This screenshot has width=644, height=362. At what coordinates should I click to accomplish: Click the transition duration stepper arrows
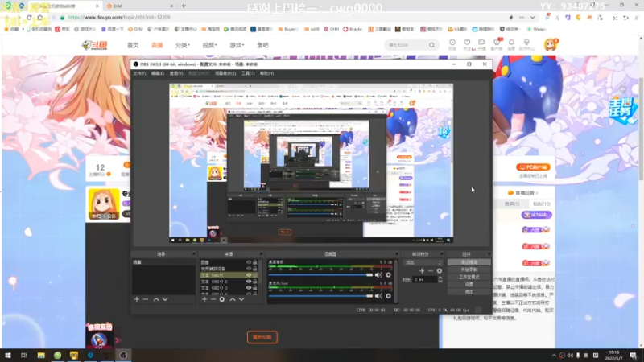click(x=440, y=279)
